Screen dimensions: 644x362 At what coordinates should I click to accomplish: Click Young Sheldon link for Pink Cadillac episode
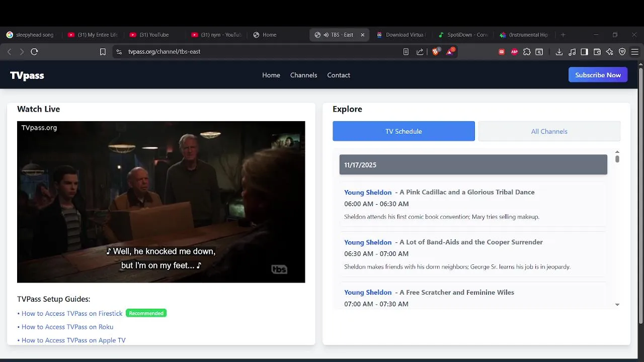(x=368, y=192)
